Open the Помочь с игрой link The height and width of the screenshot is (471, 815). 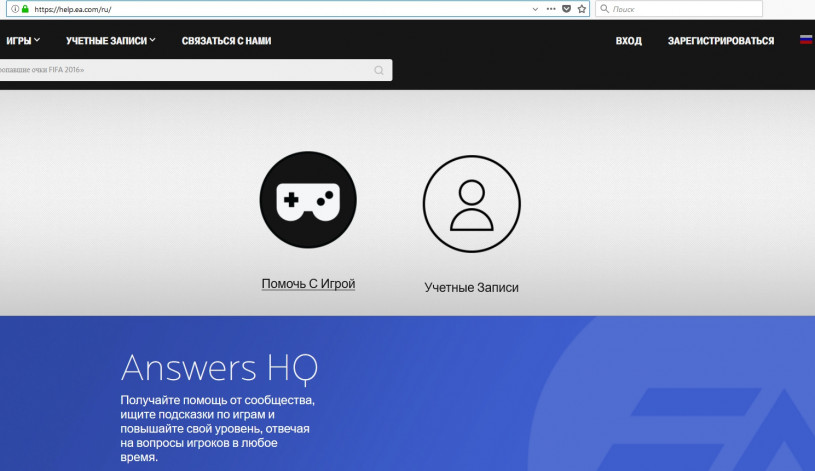(308, 284)
